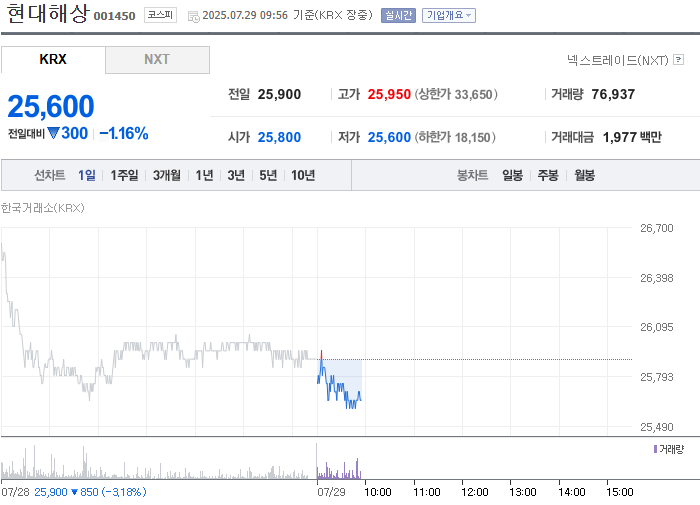Click the 07/29 date axis label

point(331,492)
